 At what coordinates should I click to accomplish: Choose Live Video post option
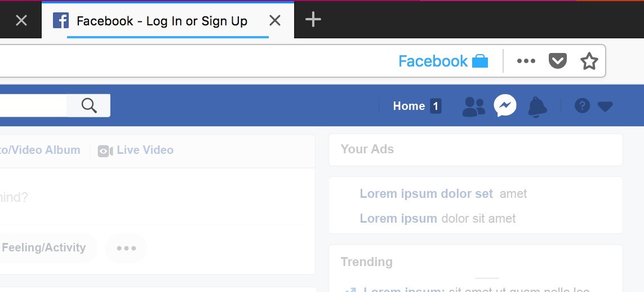(x=136, y=151)
